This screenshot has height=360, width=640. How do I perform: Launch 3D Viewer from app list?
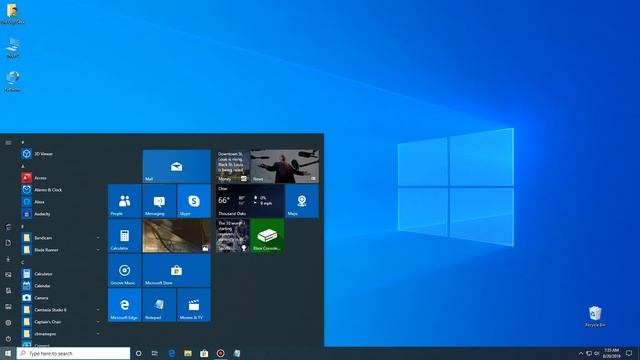(60, 154)
